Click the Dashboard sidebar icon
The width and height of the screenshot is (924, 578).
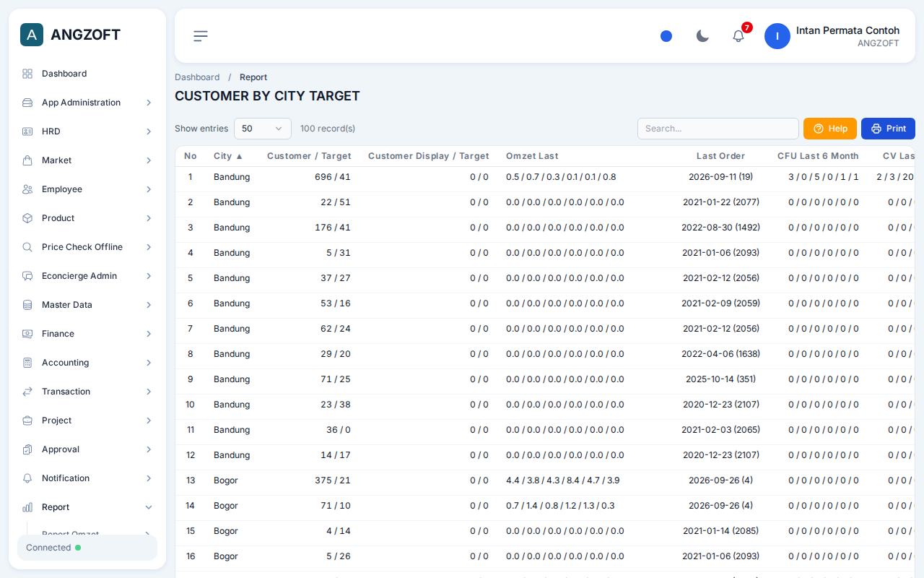pyautogui.click(x=27, y=74)
